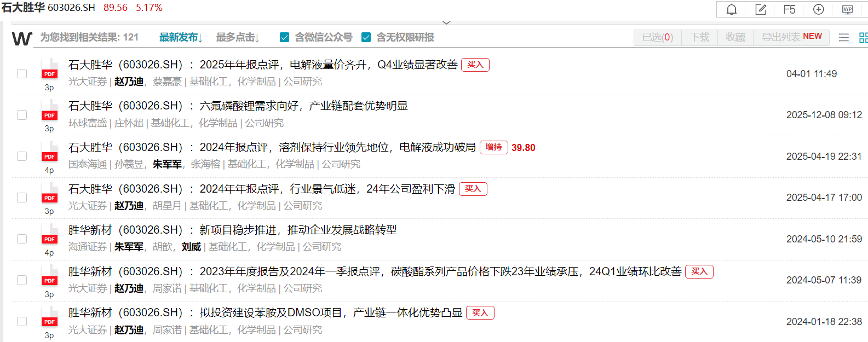The image size is (868, 342).
Task: Switch to grid view icon
Action: pyautogui.click(x=864, y=37)
